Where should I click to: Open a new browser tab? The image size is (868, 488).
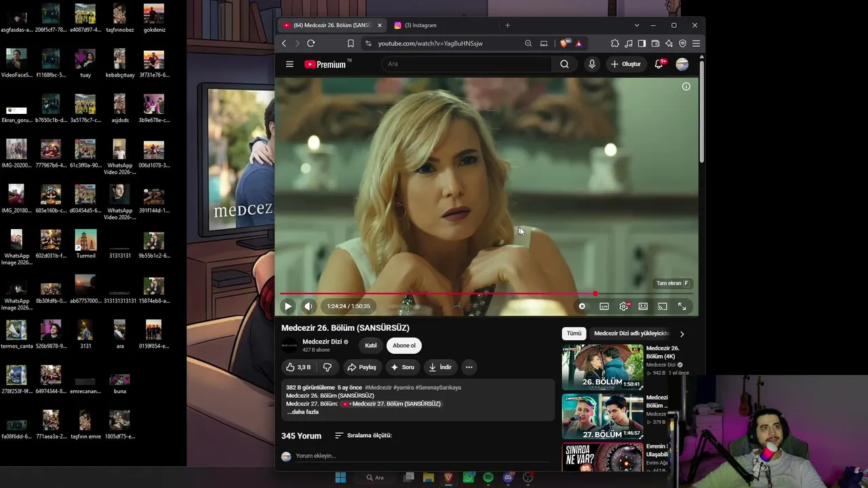507,25
